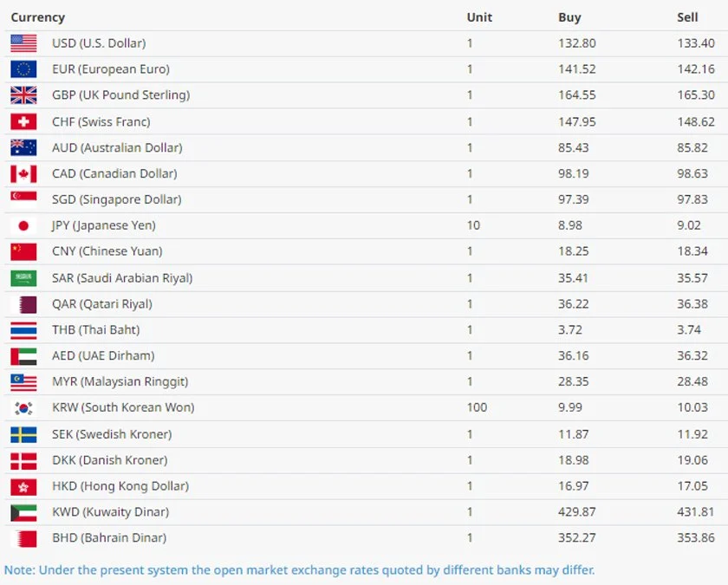Viewport: 728px width, 585px height.
Task: Click the open market exchange rates note
Action: [299, 570]
